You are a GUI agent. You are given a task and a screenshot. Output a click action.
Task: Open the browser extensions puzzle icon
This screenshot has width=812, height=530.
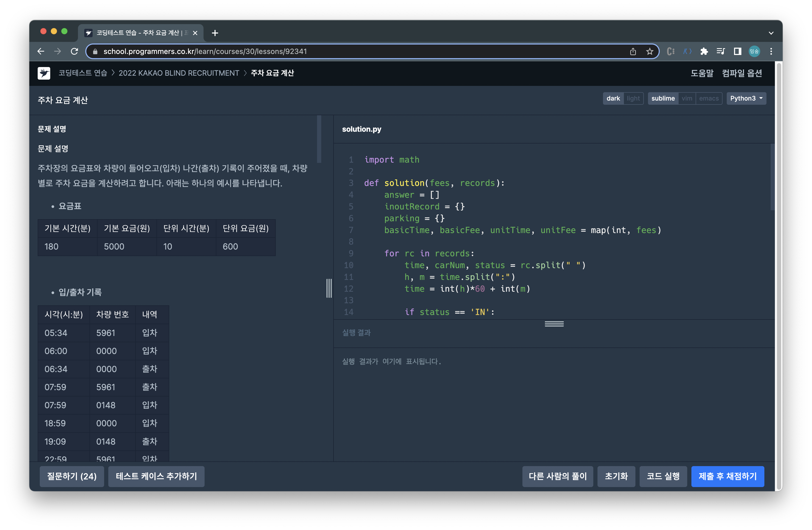pyautogui.click(x=704, y=51)
